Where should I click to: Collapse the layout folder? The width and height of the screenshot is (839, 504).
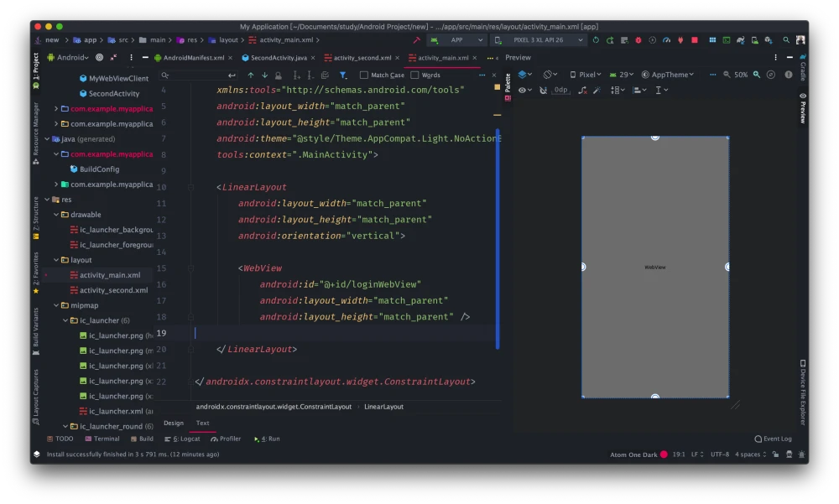point(56,260)
